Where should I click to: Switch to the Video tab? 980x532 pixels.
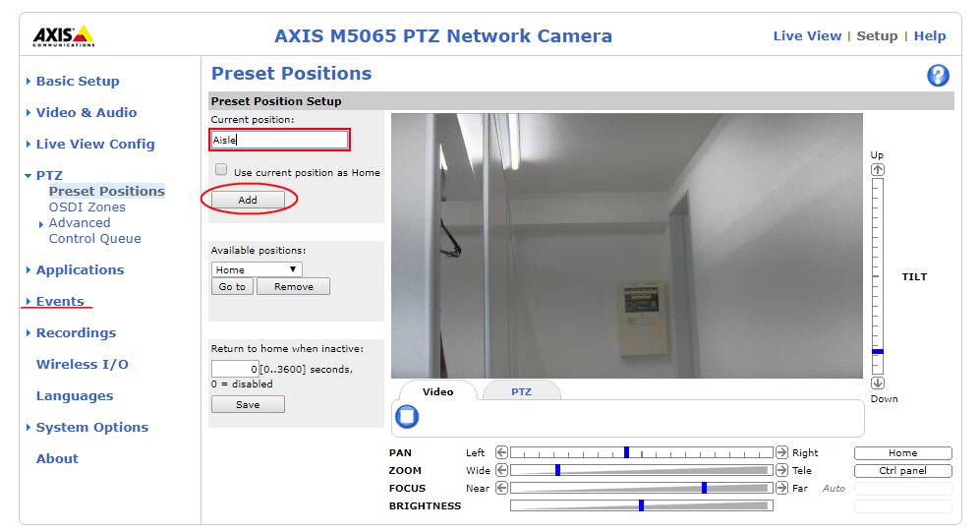tap(437, 391)
